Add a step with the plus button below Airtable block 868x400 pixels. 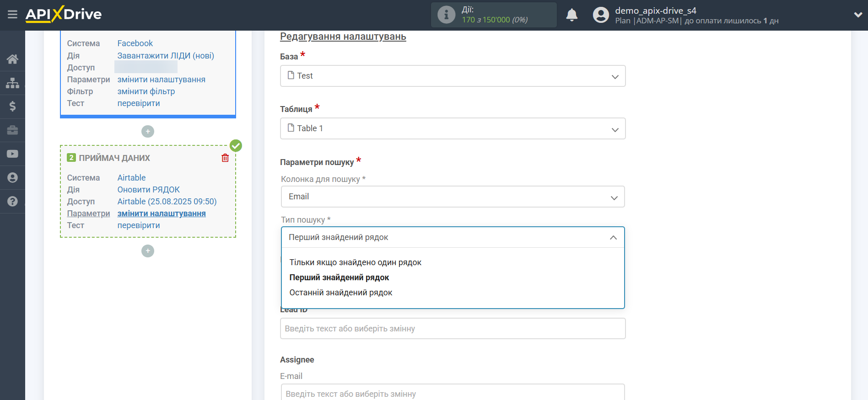coord(148,251)
